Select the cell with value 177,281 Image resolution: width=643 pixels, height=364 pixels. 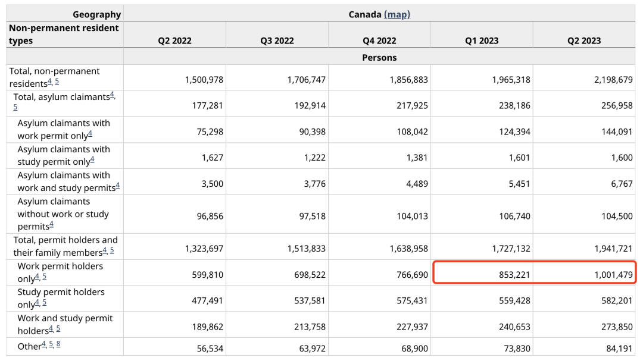tap(174, 103)
